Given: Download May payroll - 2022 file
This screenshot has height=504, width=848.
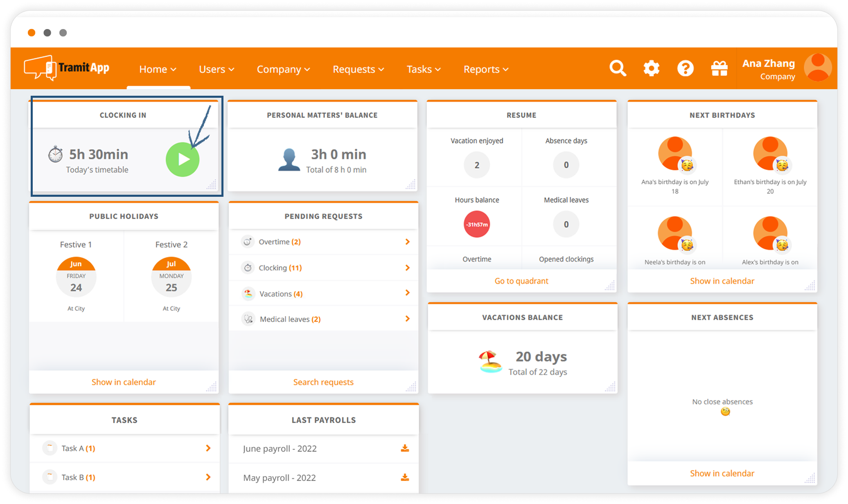Looking at the screenshot, I should click(405, 477).
